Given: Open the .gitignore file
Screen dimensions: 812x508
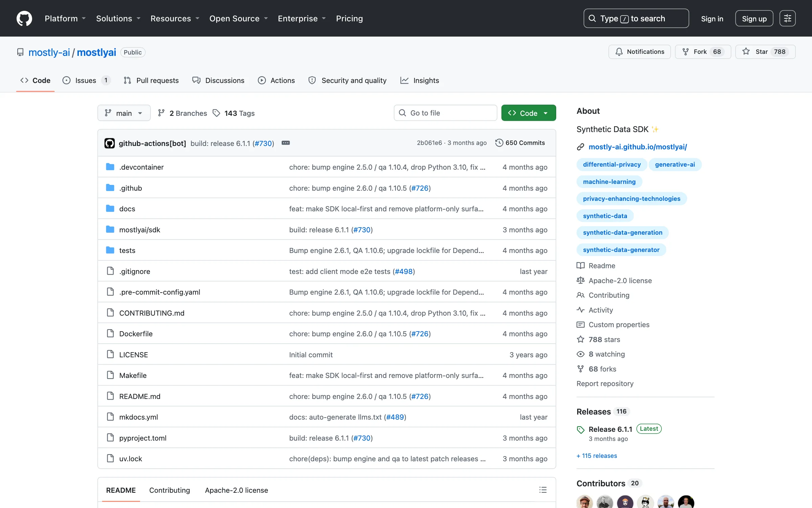Looking at the screenshot, I should tap(135, 271).
